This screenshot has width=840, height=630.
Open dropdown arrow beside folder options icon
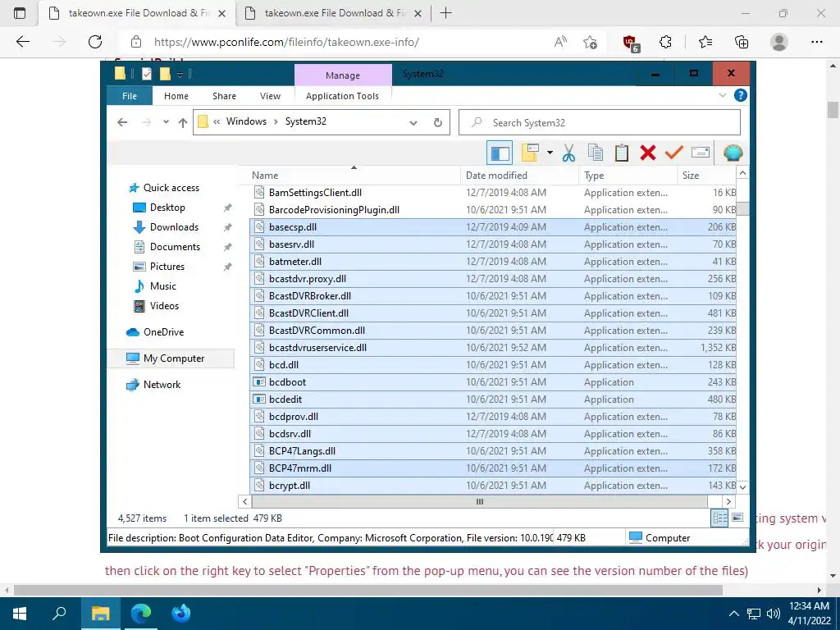click(x=550, y=153)
